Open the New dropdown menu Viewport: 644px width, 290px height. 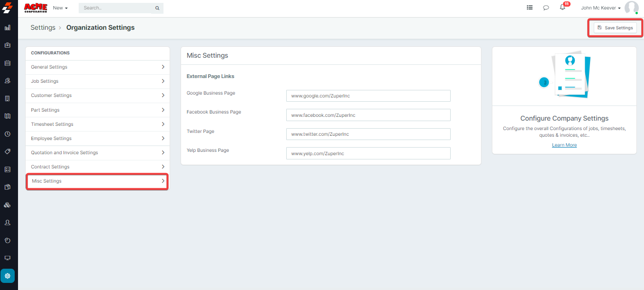click(60, 8)
